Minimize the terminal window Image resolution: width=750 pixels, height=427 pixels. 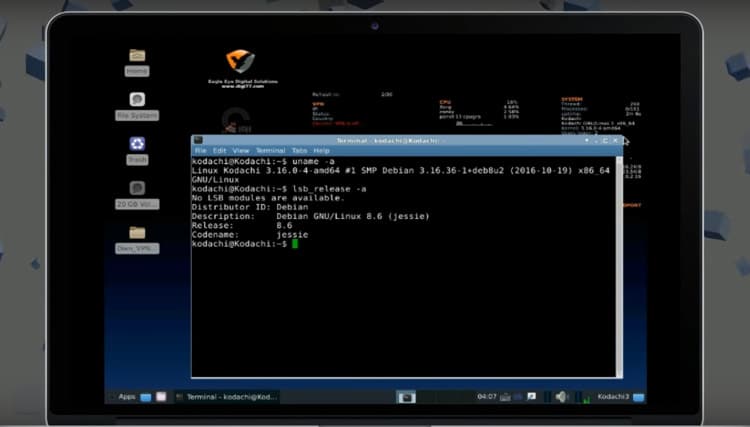596,141
